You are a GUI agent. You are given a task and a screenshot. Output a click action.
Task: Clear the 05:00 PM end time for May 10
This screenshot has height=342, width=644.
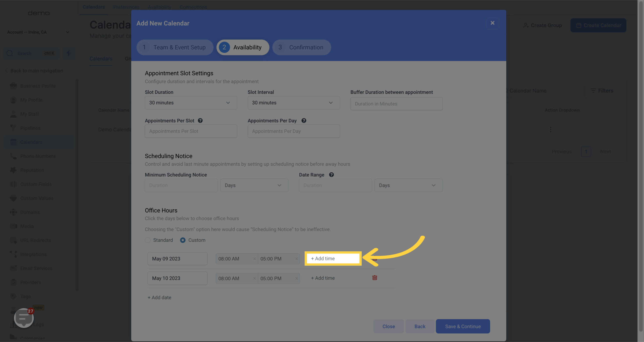[x=296, y=278]
